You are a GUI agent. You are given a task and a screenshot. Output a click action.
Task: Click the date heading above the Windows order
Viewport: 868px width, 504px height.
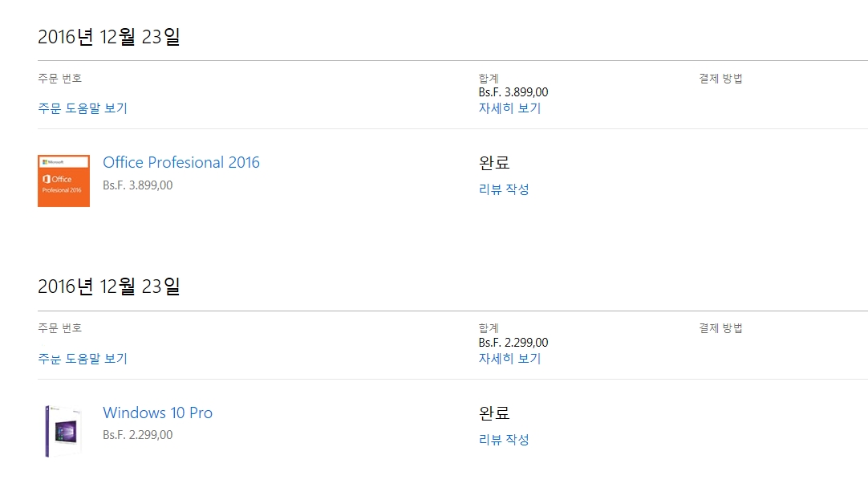point(109,287)
